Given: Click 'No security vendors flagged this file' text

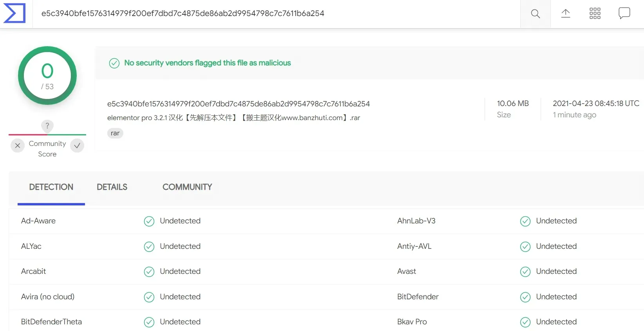Looking at the screenshot, I should pos(207,63).
